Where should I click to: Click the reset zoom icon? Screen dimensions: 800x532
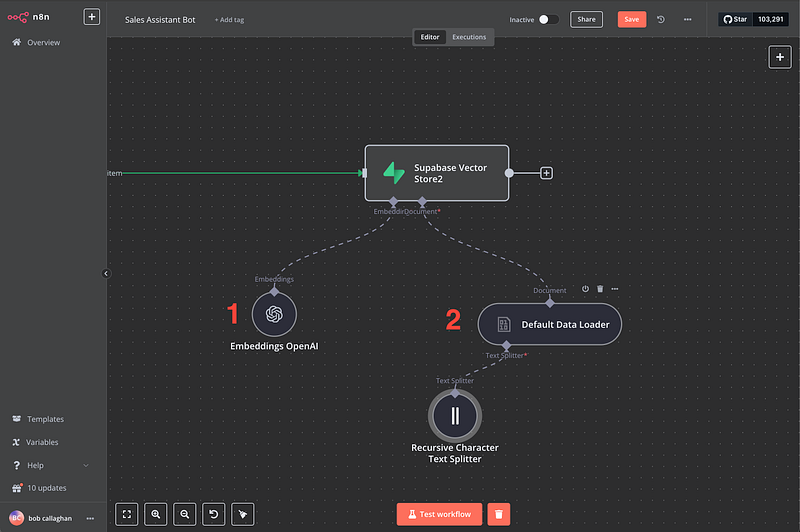(213, 514)
